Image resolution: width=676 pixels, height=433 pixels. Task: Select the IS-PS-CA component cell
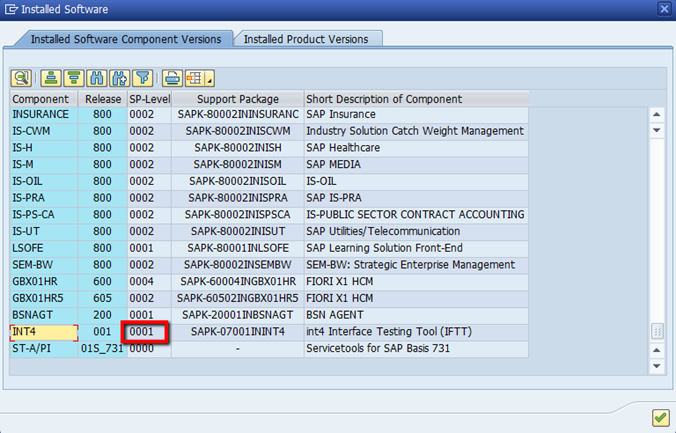click(44, 215)
